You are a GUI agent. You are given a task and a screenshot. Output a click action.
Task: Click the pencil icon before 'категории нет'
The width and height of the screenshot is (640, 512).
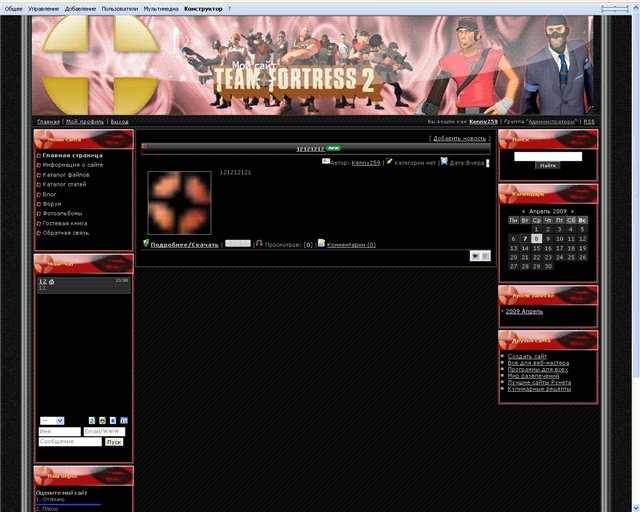(x=389, y=161)
